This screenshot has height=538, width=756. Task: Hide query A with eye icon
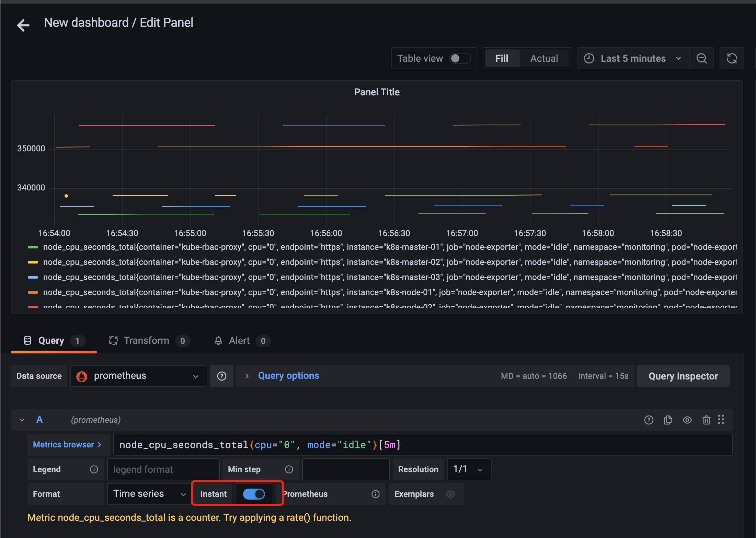click(x=687, y=420)
